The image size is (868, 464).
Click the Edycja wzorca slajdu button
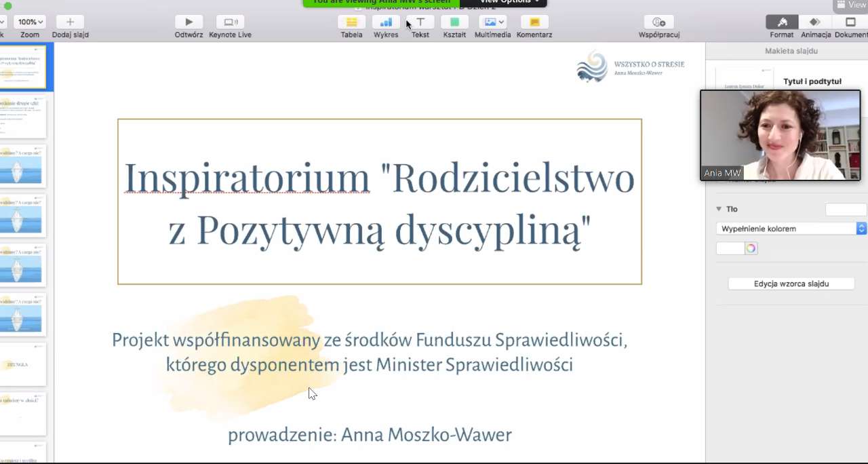point(791,284)
